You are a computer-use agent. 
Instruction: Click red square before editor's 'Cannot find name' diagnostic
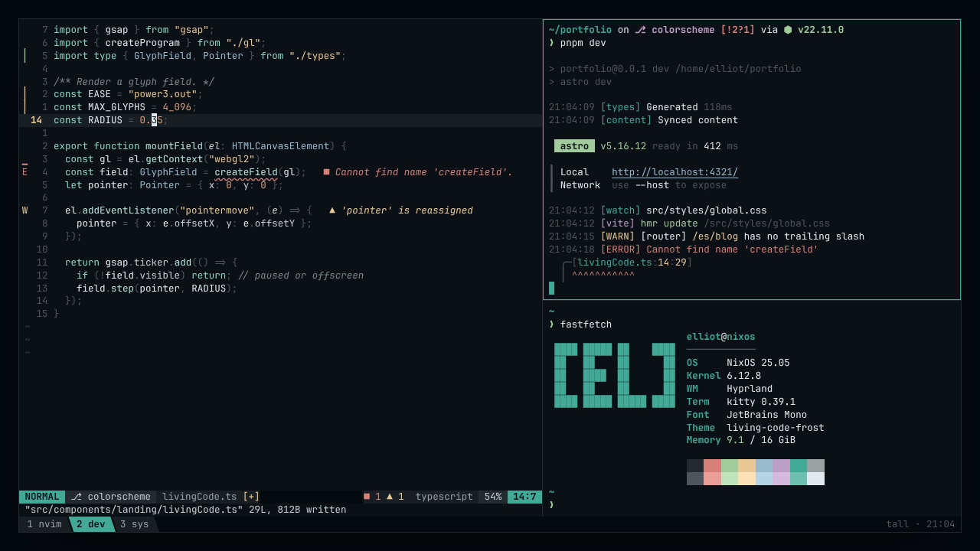pyautogui.click(x=326, y=172)
